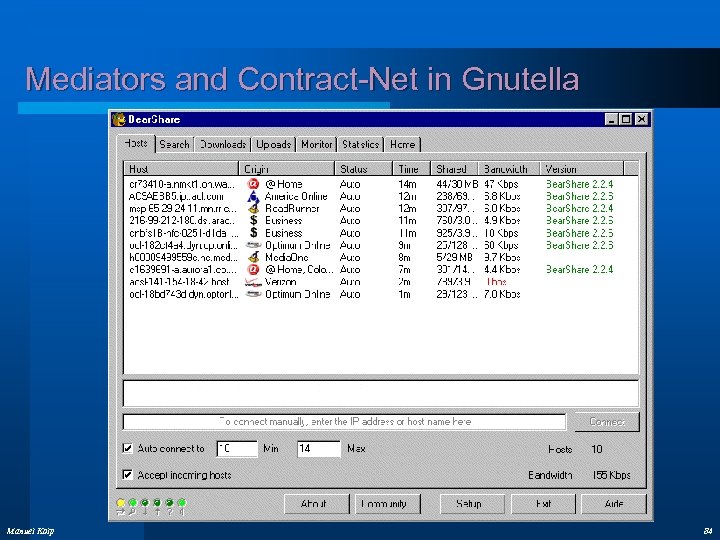
Task: Click the manual IP address input field
Action: click(344, 422)
